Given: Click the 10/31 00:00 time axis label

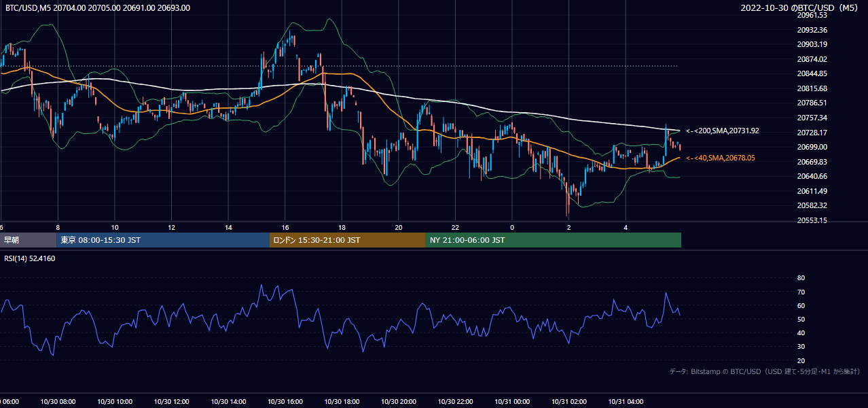Looking at the screenshot, I should coord(513,402).
